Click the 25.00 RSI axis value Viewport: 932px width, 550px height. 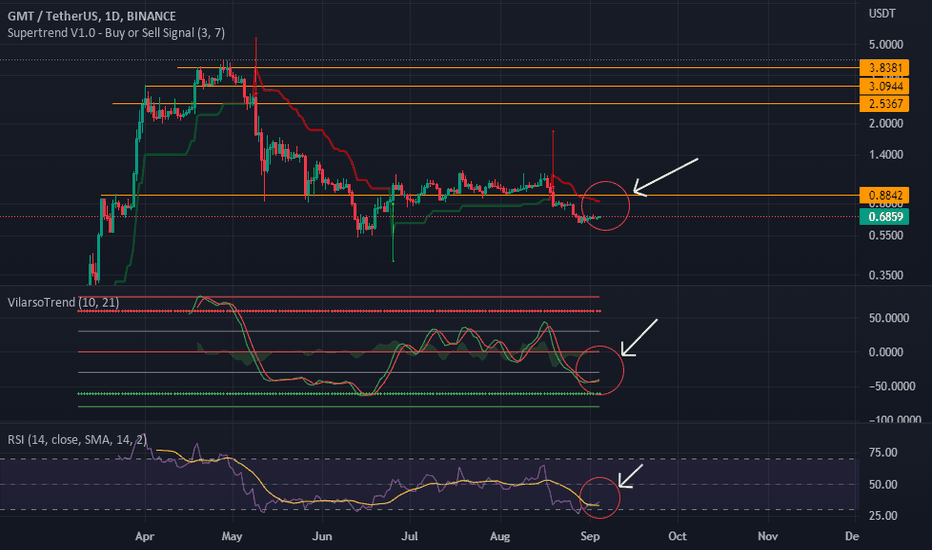[883, 516]
